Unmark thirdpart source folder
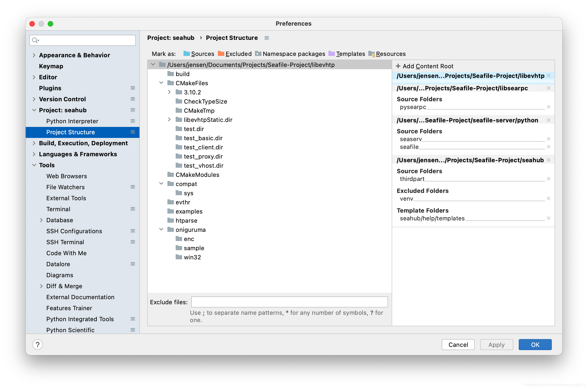Screen dimensions: 588x389 [x=549, y=179]
